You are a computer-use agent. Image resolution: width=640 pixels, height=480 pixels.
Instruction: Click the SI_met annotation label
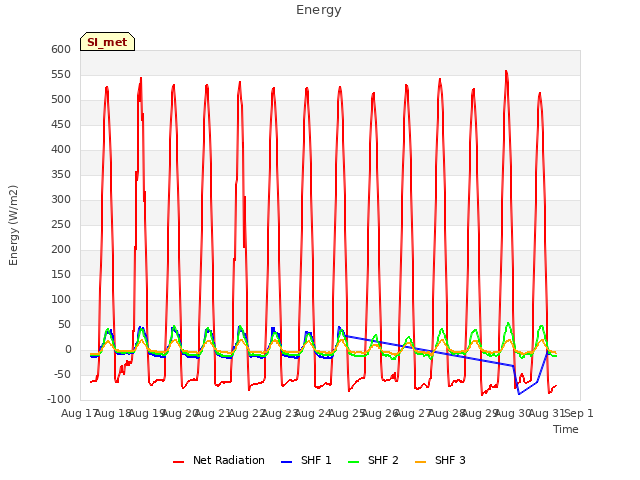(x=107, y=42)
